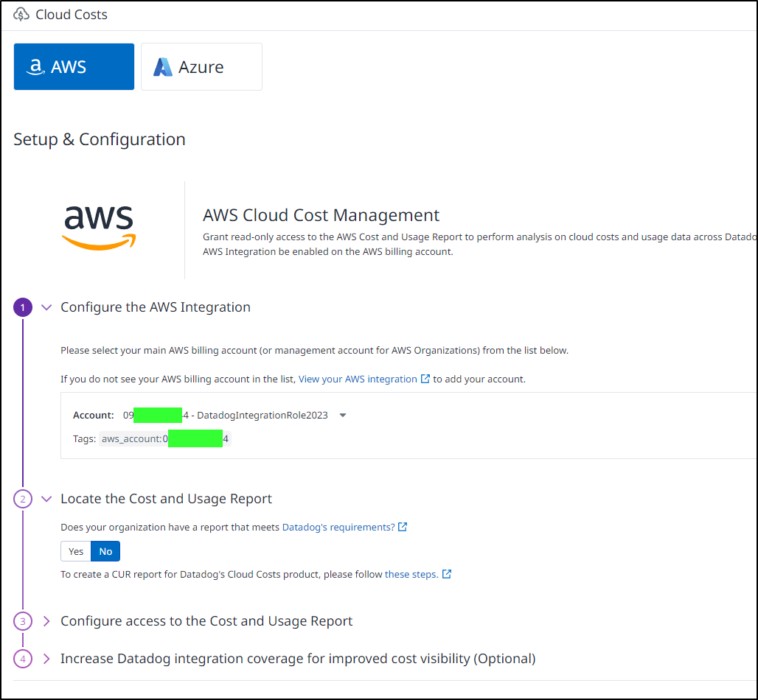Click the Cloud Costs title text
This screenshot has height=700, width=758.
click(72, 15)
